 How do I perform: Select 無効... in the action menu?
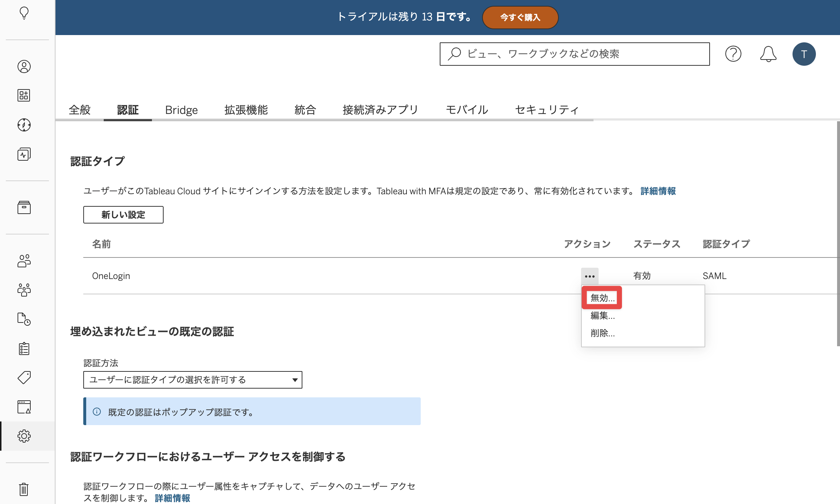(x=603, y=298)
